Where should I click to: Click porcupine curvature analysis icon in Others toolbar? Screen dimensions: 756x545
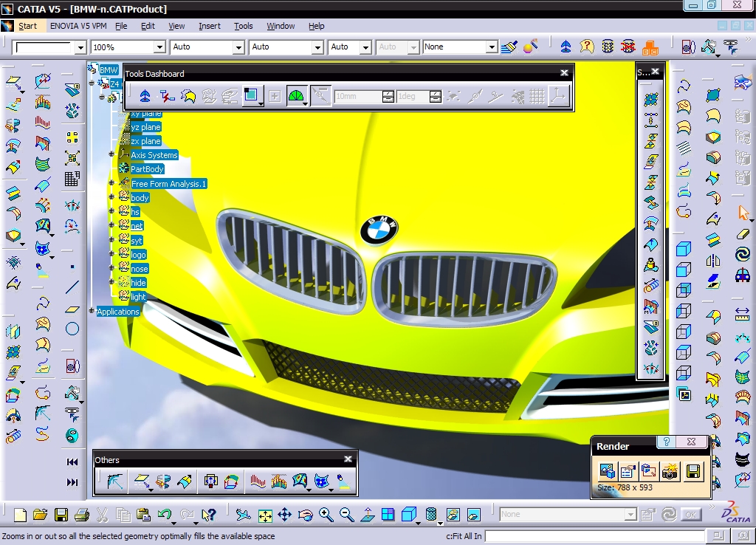point(258,481)
